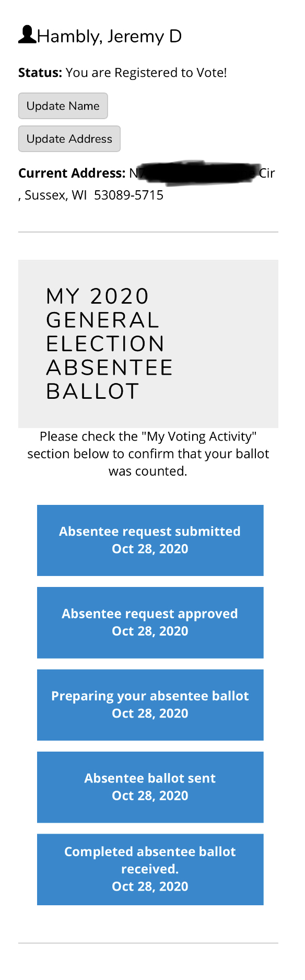Click the "My Voting Activity" instruction paragraph

148,454
